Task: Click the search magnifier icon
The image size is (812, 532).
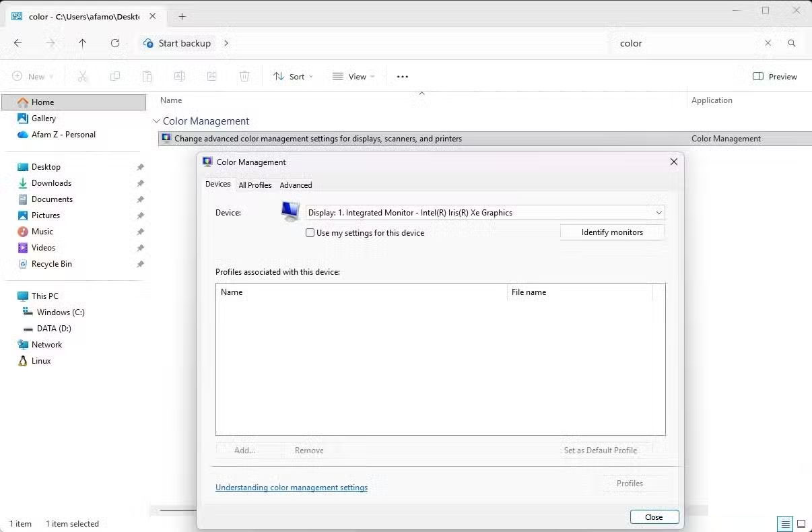Action: pos(792,43)
